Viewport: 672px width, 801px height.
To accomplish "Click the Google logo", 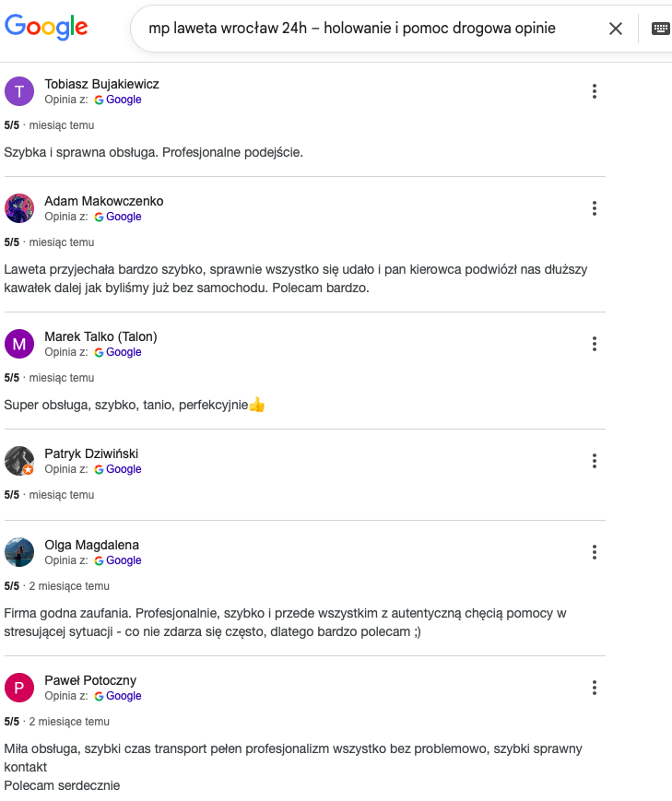I will click(46, 28).
